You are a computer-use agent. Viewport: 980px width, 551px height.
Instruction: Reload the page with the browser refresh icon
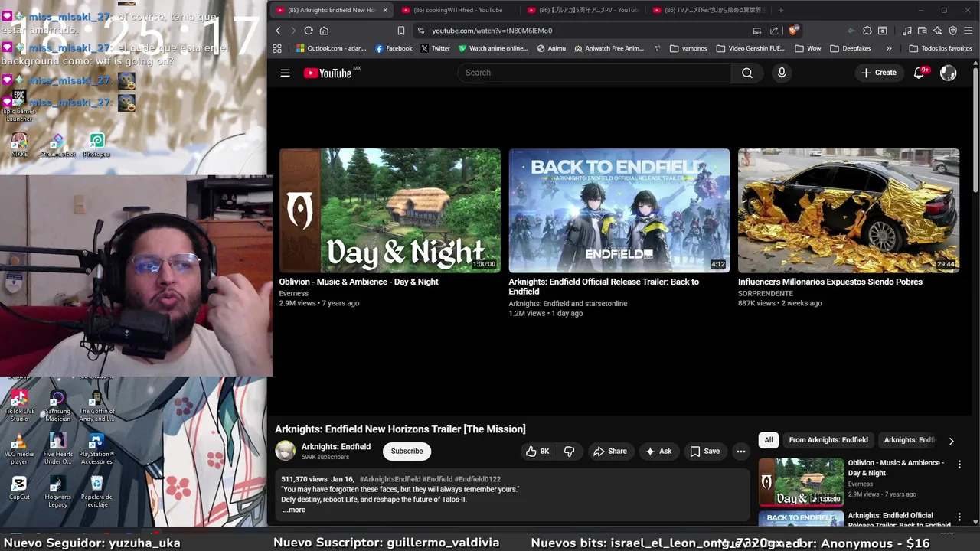coord(309,31)
